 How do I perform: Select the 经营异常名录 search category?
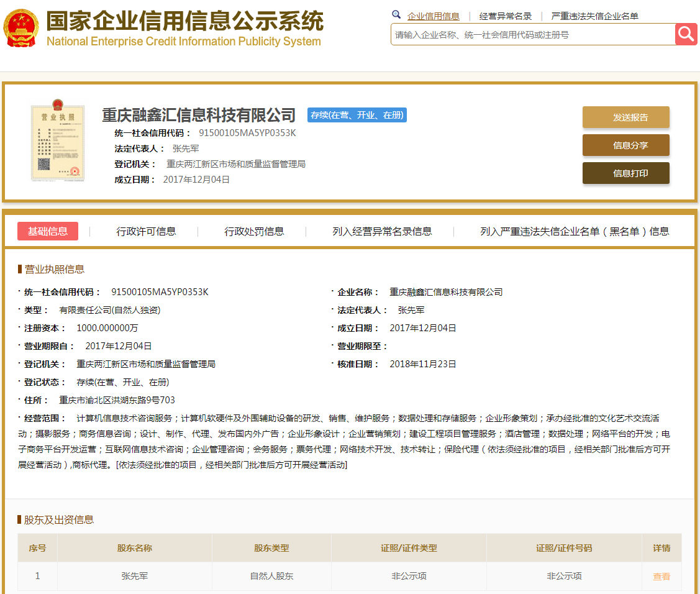(505, 16)
